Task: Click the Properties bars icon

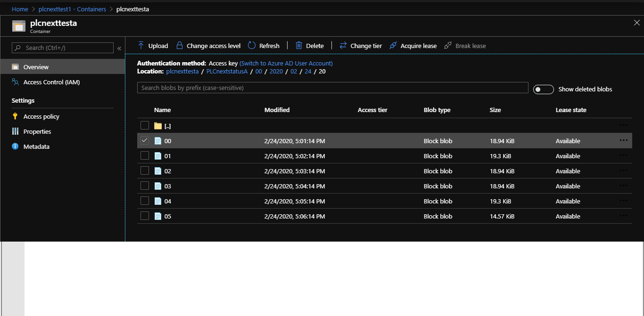Action: pos(15,131)
